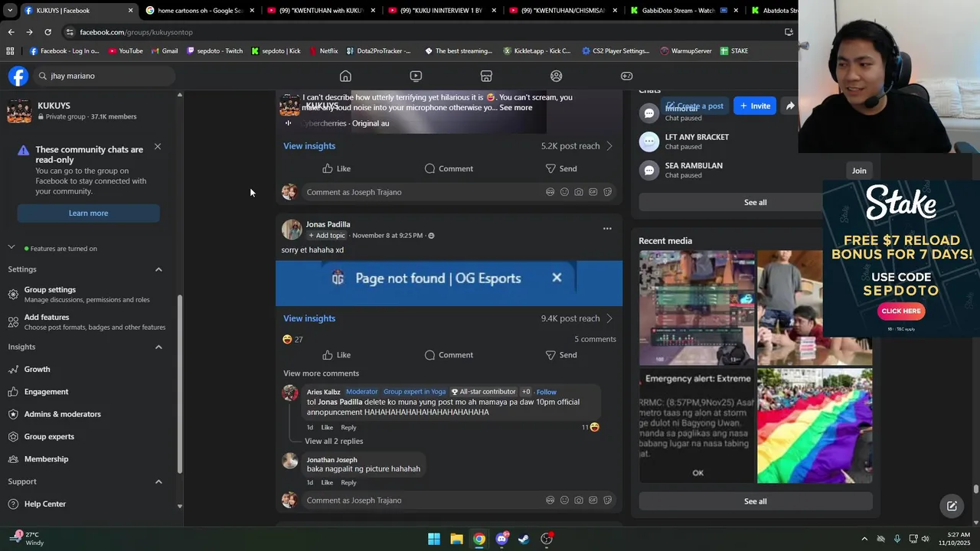Switch to GabbiDoto Stream tab
This screenshot has width=980, height=551.
click(684, 11)
